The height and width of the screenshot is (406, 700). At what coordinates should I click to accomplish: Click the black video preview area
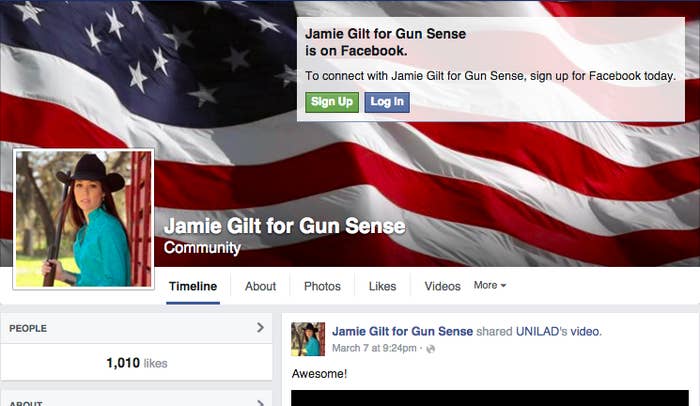point(490,398)
